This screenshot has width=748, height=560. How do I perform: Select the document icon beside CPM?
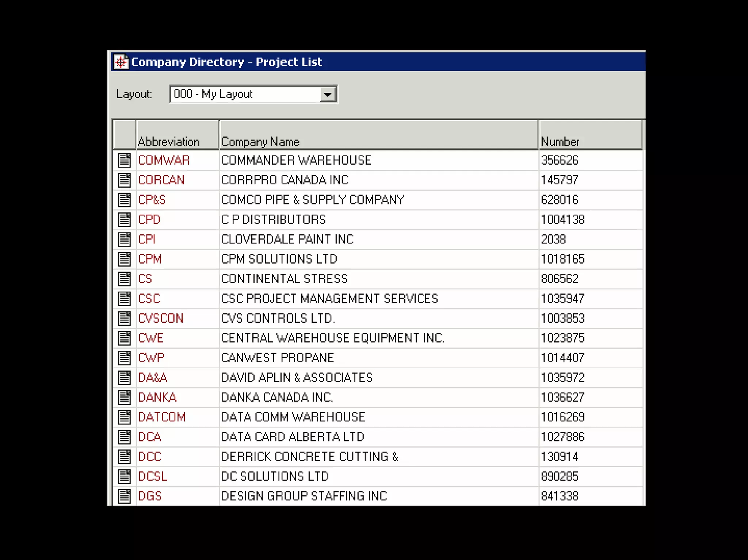click(x=124, y=259)
